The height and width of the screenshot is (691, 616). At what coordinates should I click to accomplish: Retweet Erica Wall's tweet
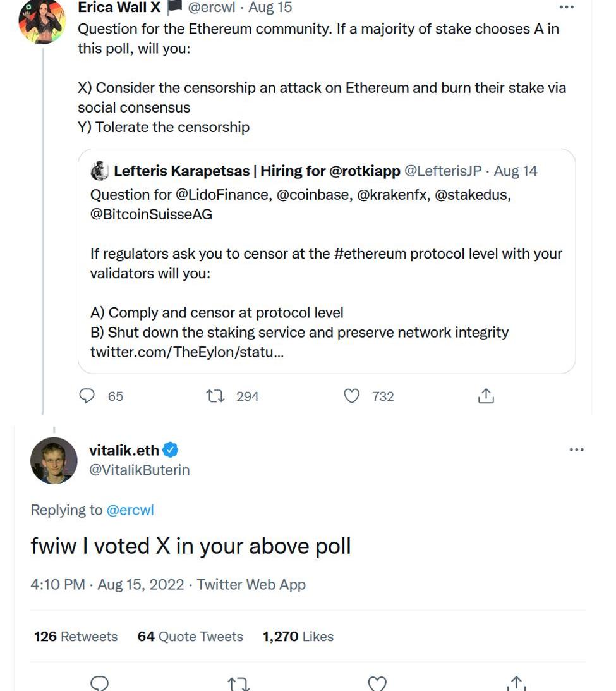[x=215, y=396]
